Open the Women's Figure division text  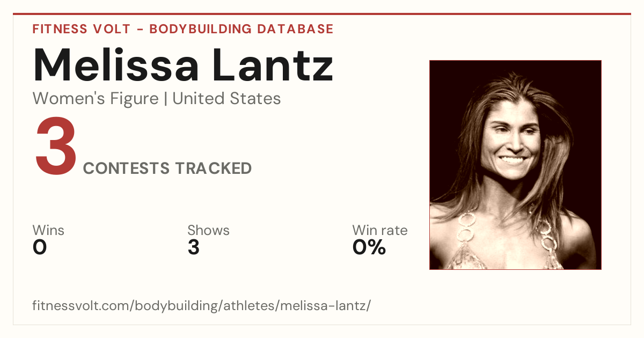pyautogui.click(x=96, y=99)
